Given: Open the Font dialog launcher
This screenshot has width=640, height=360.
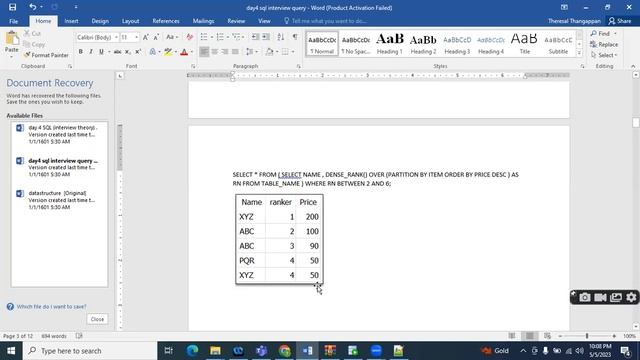Looking at the screenshot, I should point(193,66).
